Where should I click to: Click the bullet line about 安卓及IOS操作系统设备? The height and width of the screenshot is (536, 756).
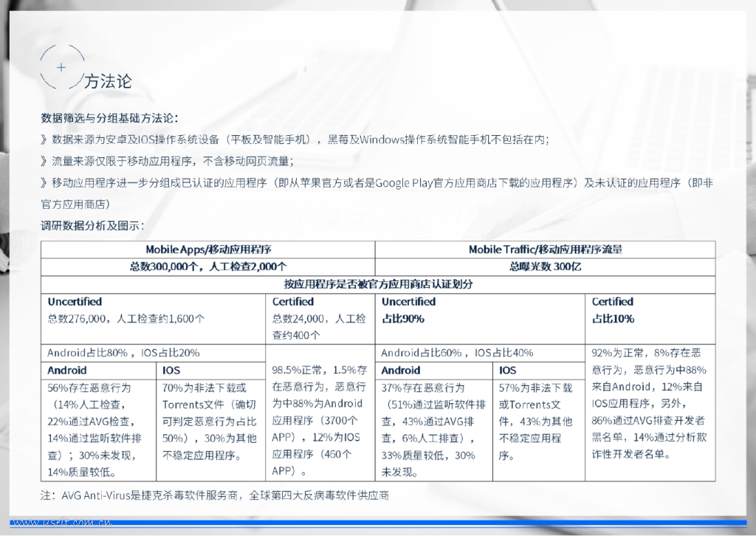295,140
